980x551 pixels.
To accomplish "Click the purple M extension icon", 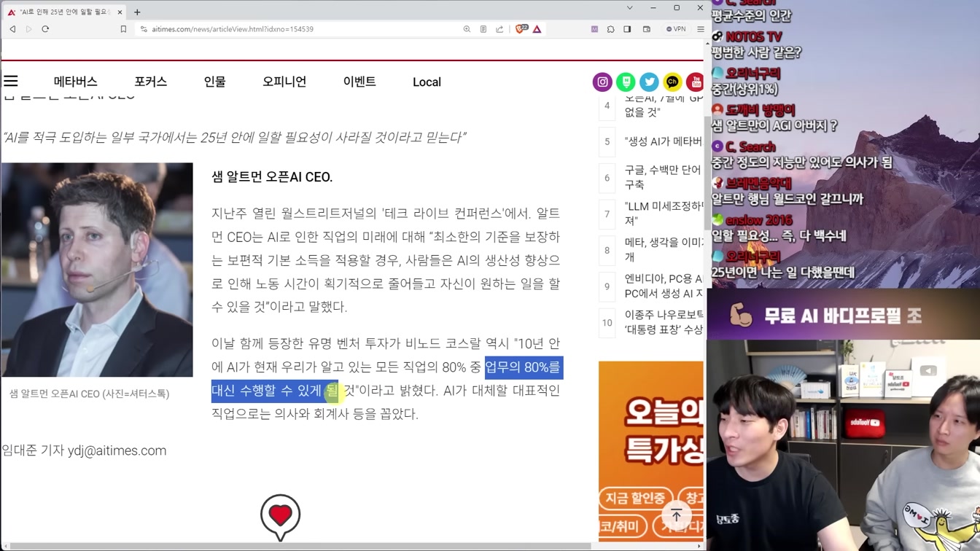I will click(594, 29).
